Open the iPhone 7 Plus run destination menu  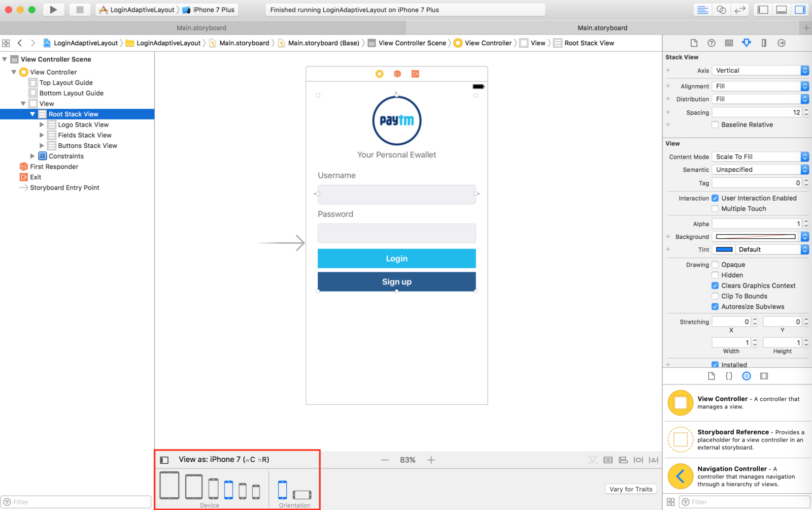click(x=208, y=10)
